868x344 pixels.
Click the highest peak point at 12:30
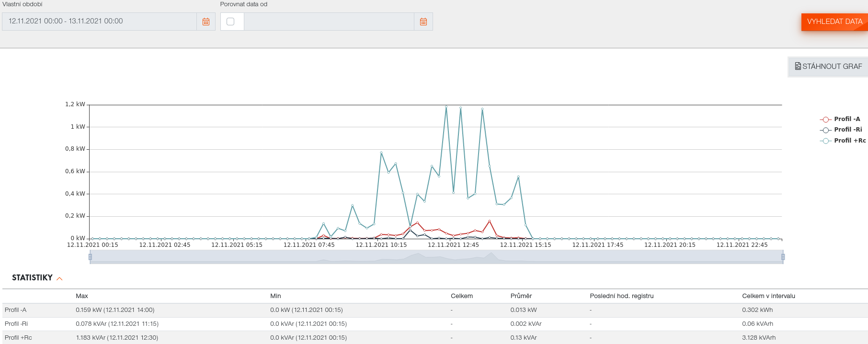coord(446,107)
